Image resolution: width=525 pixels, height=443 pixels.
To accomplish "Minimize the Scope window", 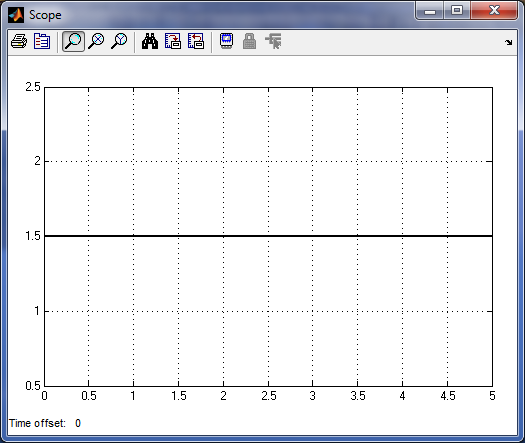I will pos(430,11).
